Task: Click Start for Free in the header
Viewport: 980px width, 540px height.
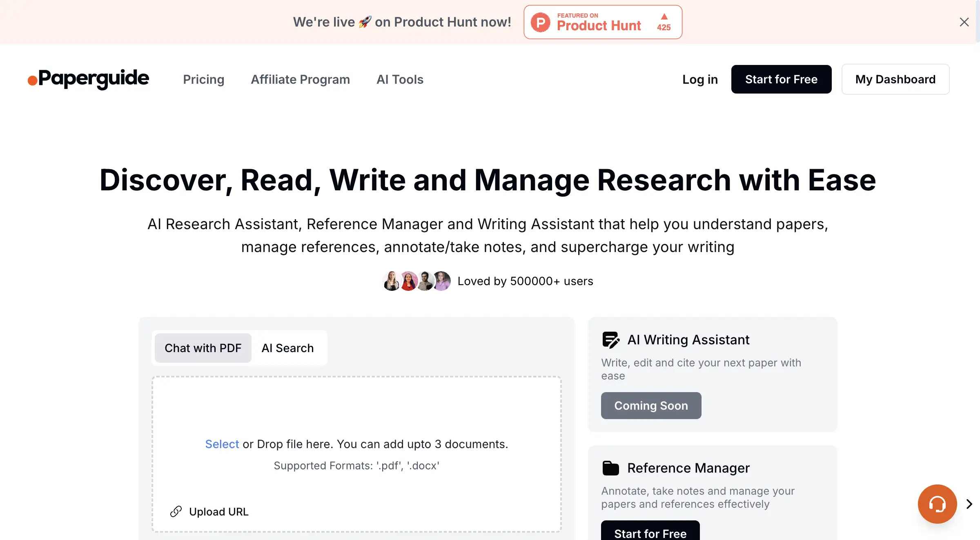Action: pos(781,79)
